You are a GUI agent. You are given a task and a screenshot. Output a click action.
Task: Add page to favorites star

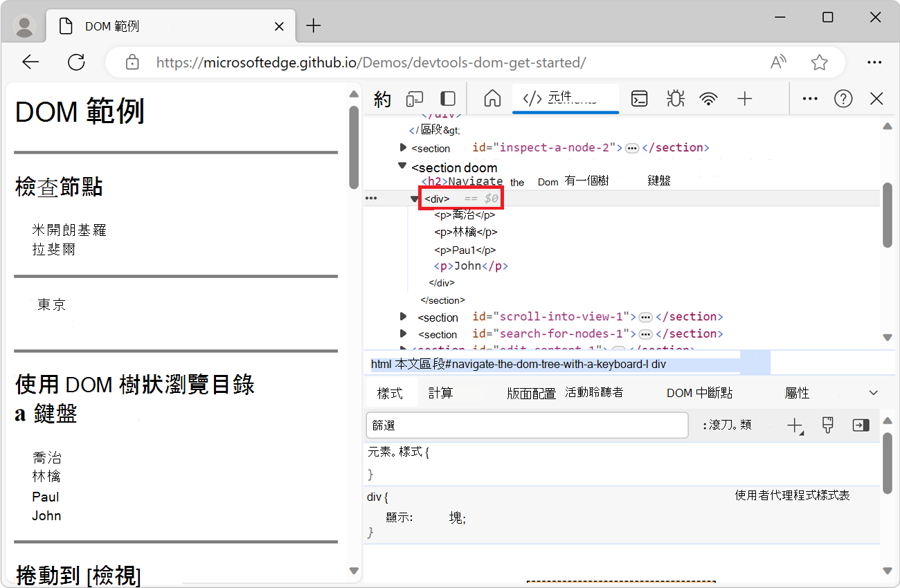pyautogui.click(x=820, y=62)
